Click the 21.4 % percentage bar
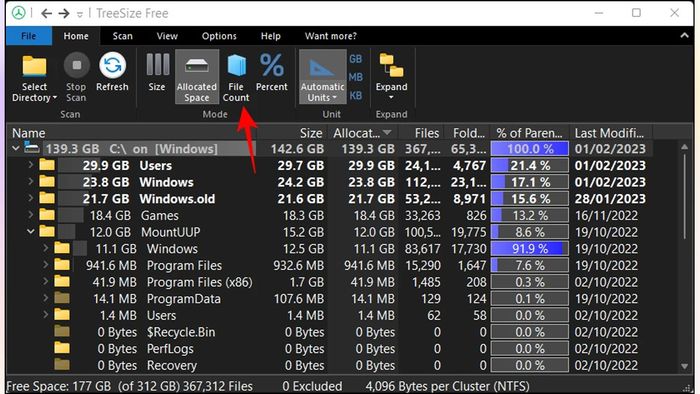This screenshot has height=394, width=700. [530, 166]
